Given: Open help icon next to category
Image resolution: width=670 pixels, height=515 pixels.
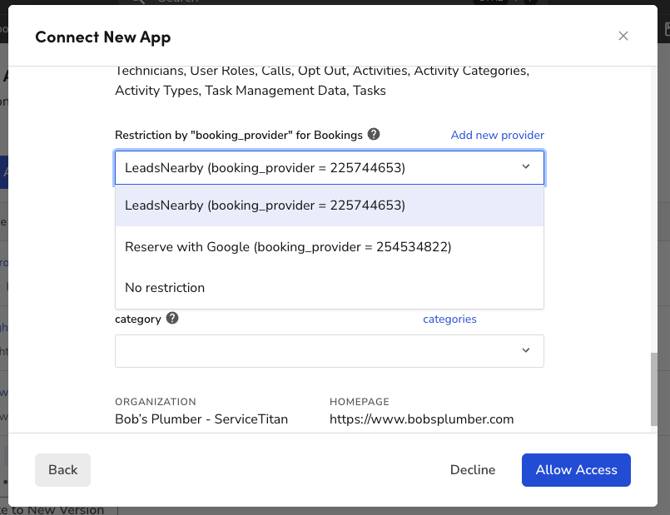Looking at the screenshot, I should pyautogui.click(x=172, y=318).
